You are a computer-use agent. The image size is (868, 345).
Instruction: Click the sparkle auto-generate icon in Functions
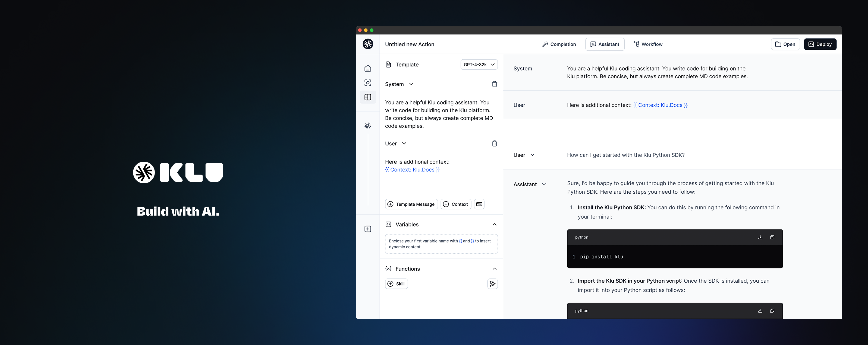[x=492, y=284]
